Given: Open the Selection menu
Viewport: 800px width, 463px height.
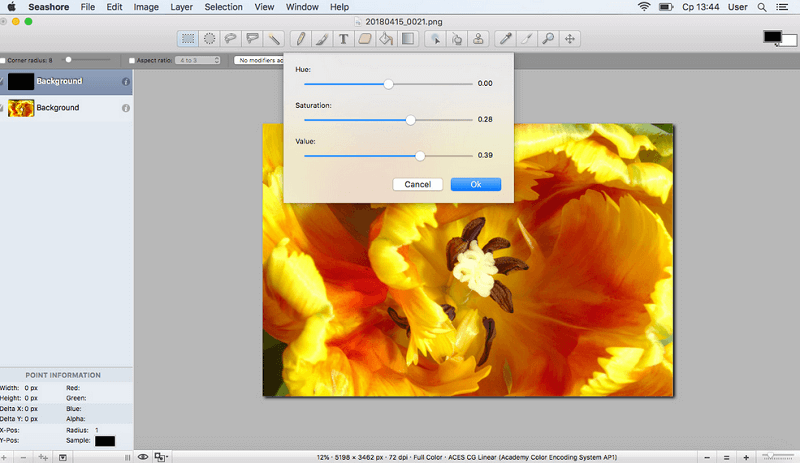Looking at the screenshot, I should [x=223, y=7].
